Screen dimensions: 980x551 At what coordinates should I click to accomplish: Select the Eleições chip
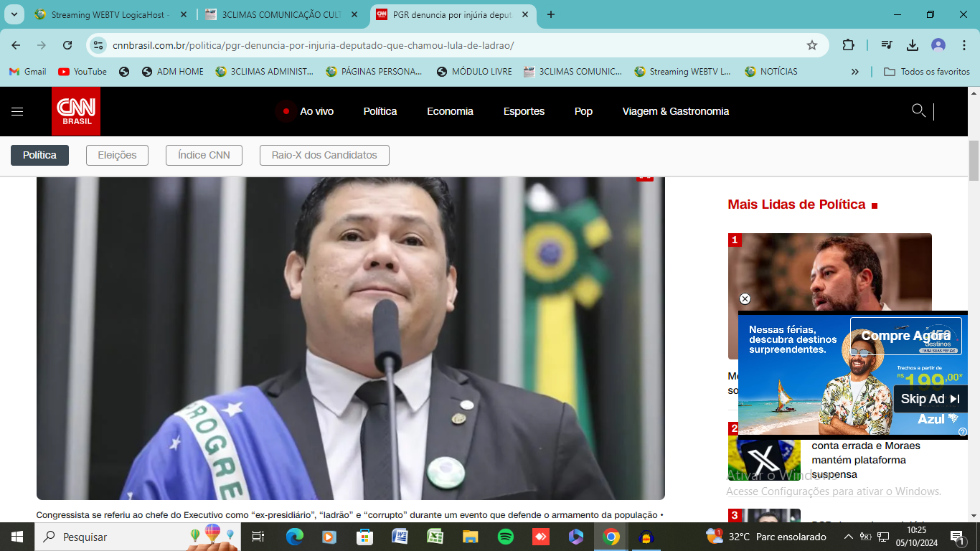pyautogui.click(x=117, y=155)
